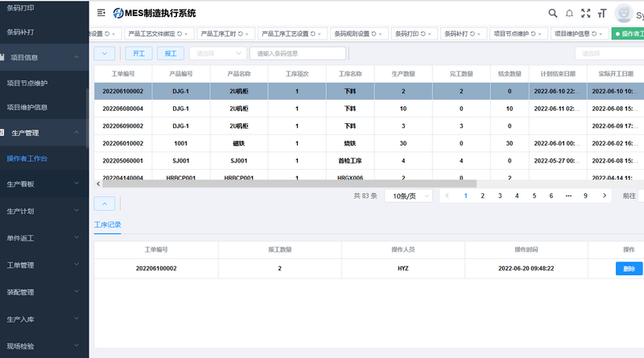Focus the 请输入条码信息 barcode input field
Viewport: 644px width, 358px height.
(298, 53)
